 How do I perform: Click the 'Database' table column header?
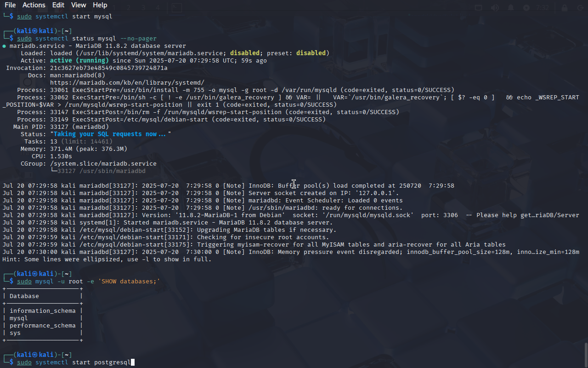24,296
